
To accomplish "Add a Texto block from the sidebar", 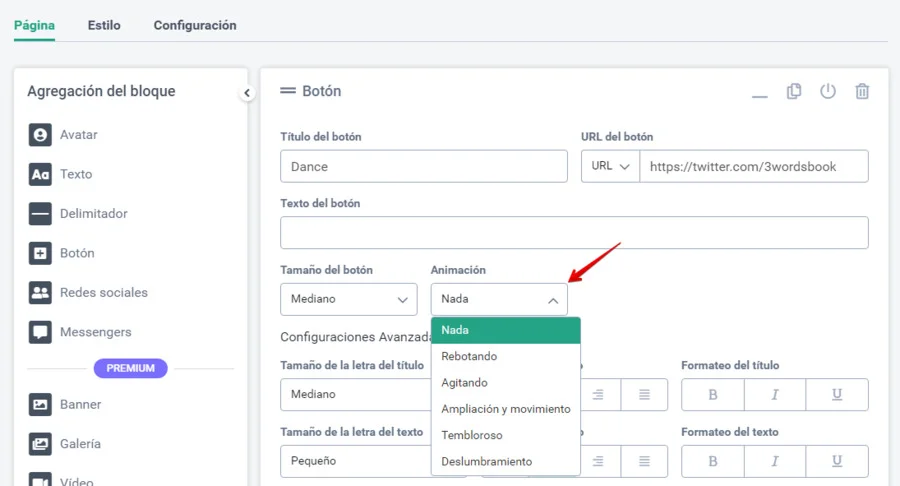I will pyautogui.click(x=40, y=174).
